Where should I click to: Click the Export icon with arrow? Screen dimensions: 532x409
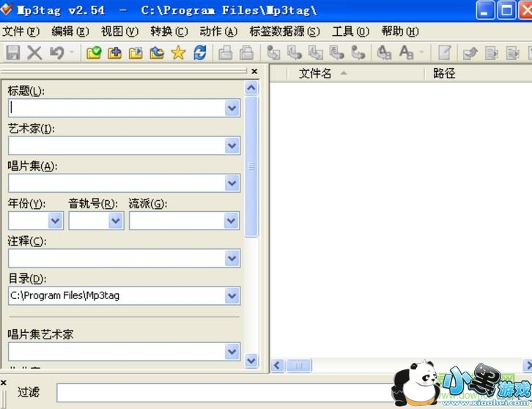[x=470, y=53]
